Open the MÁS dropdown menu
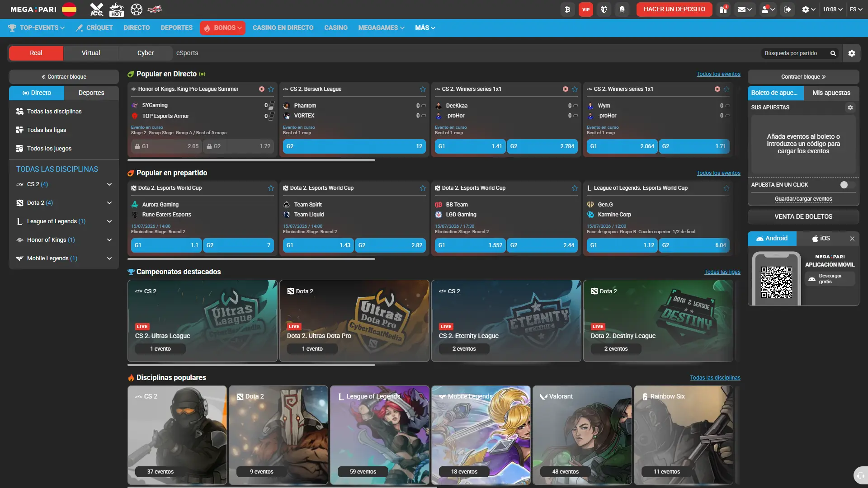Viewport: 868px width, 488px height. 425,28
